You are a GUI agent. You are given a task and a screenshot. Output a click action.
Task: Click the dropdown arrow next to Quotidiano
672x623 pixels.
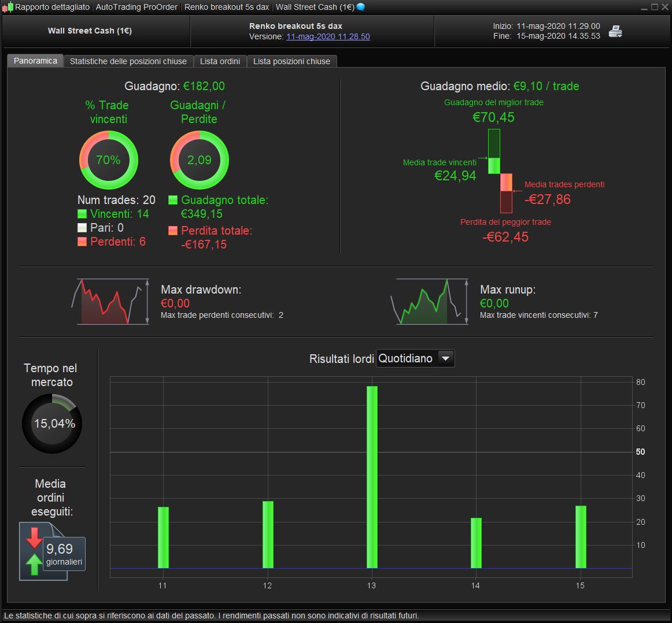pyautogui.click(x=446, y=358)
